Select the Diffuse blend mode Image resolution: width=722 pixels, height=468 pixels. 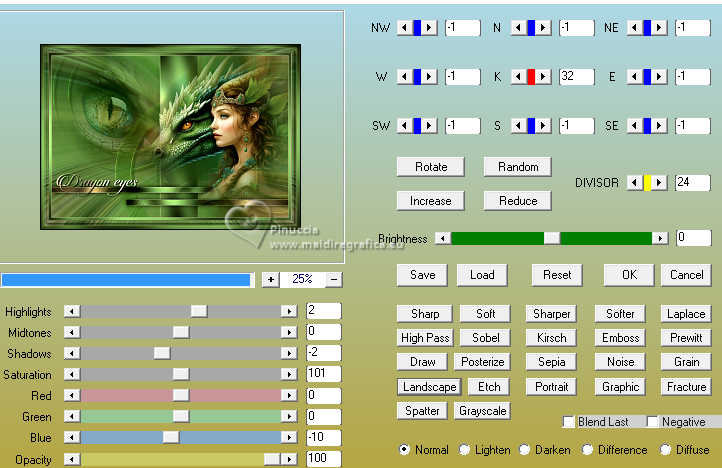[x=665, y=450]
